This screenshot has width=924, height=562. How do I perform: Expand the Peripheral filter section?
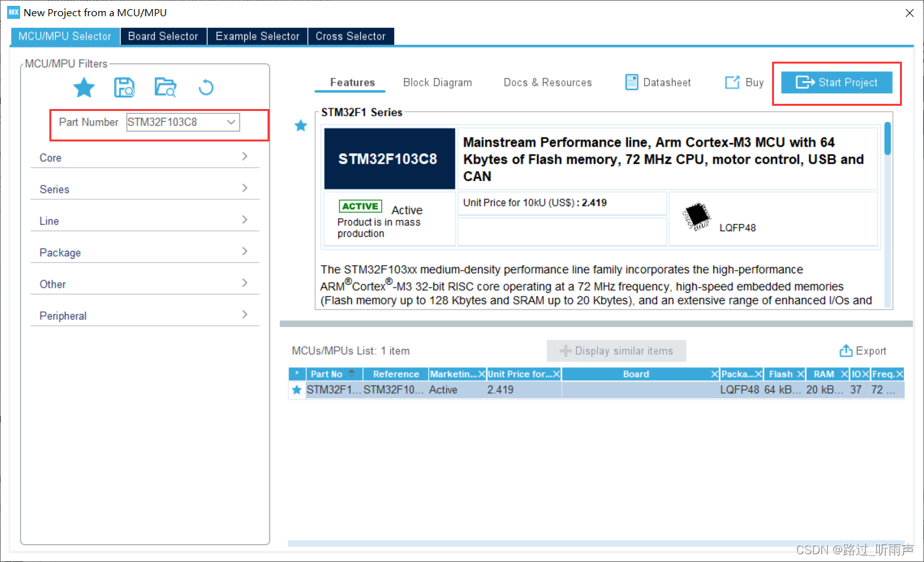tap(145, 316)
